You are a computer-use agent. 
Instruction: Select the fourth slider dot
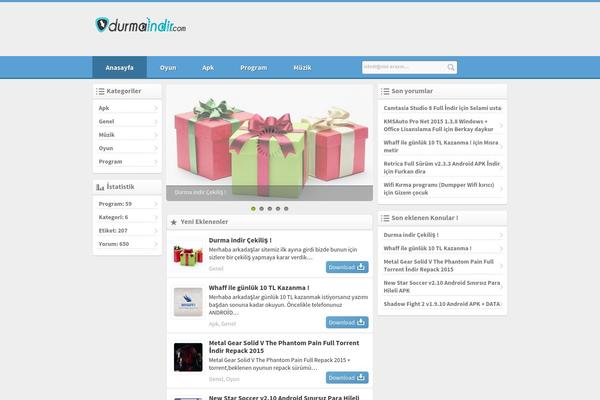pos(278,209)
